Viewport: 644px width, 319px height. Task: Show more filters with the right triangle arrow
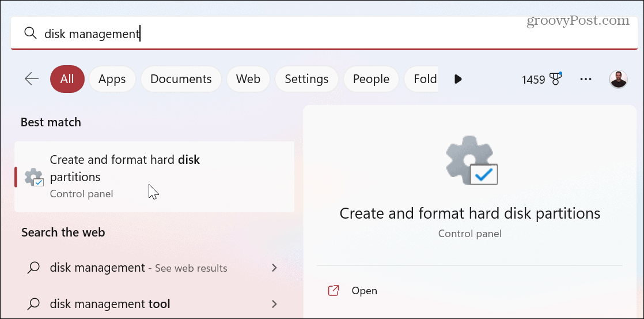pos(459,79)
